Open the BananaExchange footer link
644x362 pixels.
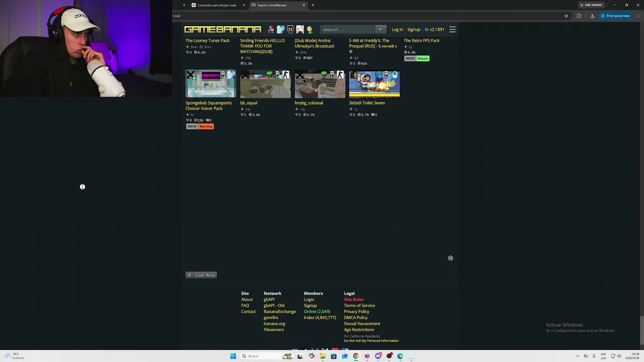pos(280,312)
